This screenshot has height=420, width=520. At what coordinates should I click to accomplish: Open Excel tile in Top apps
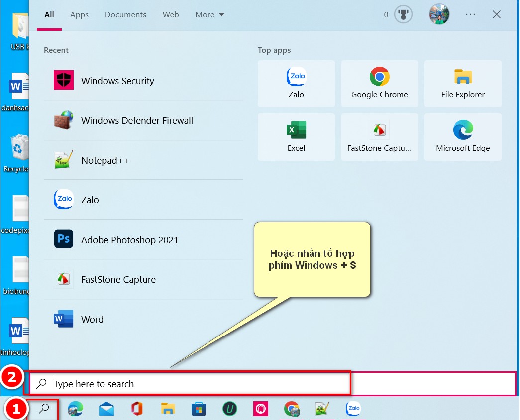click(x=296, y=137)
